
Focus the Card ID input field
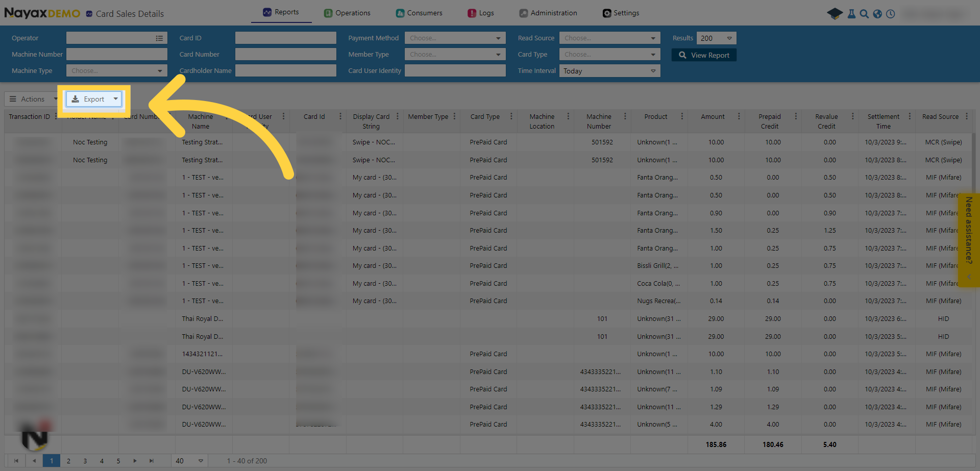286,38
